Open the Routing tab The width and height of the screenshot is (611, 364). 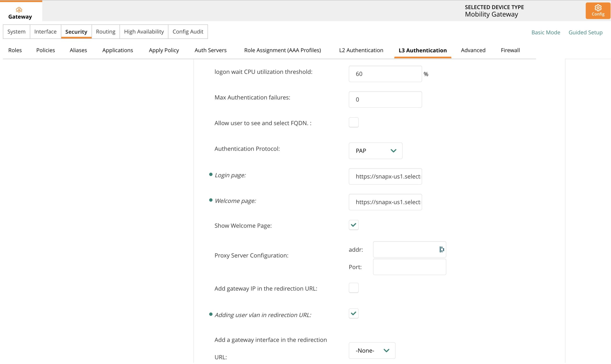click(105, 32)
